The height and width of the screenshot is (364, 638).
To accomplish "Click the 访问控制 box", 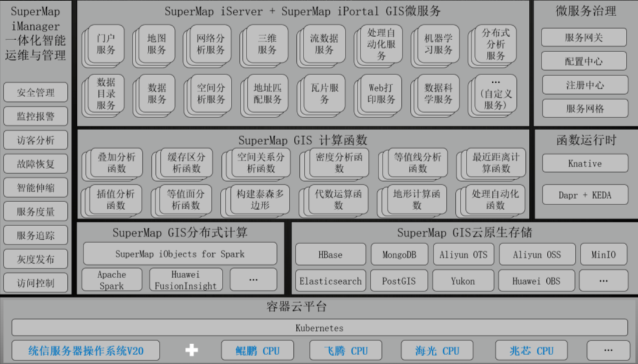I will (35, 282).
